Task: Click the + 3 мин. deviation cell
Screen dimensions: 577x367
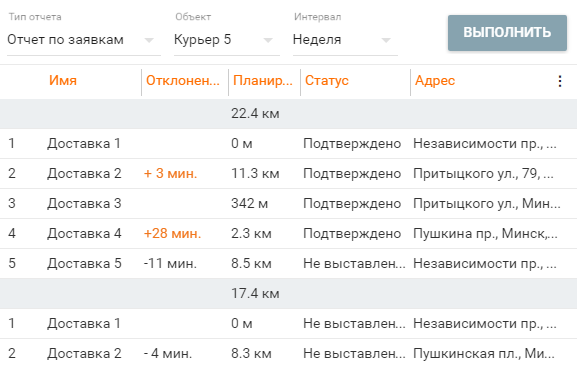Action: point(170,173)
